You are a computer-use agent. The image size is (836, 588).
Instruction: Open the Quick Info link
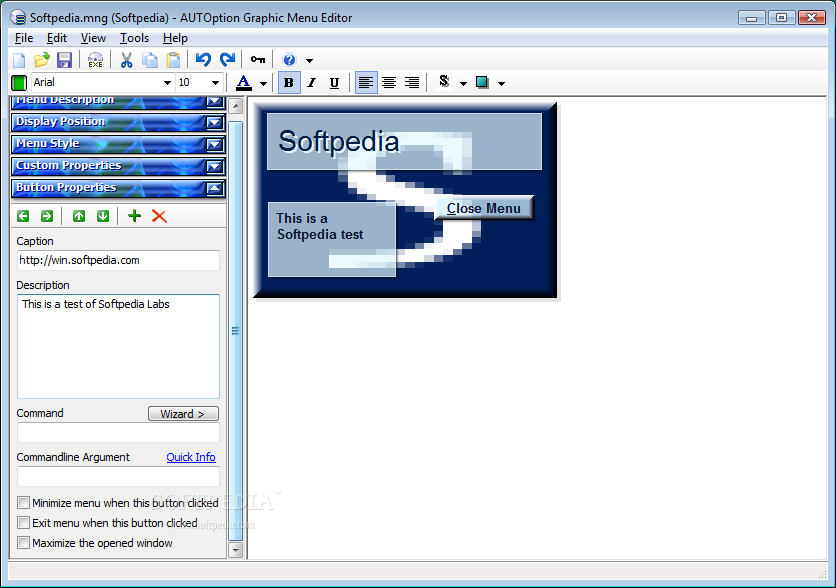pyautogui.click(x=191, y=457)
